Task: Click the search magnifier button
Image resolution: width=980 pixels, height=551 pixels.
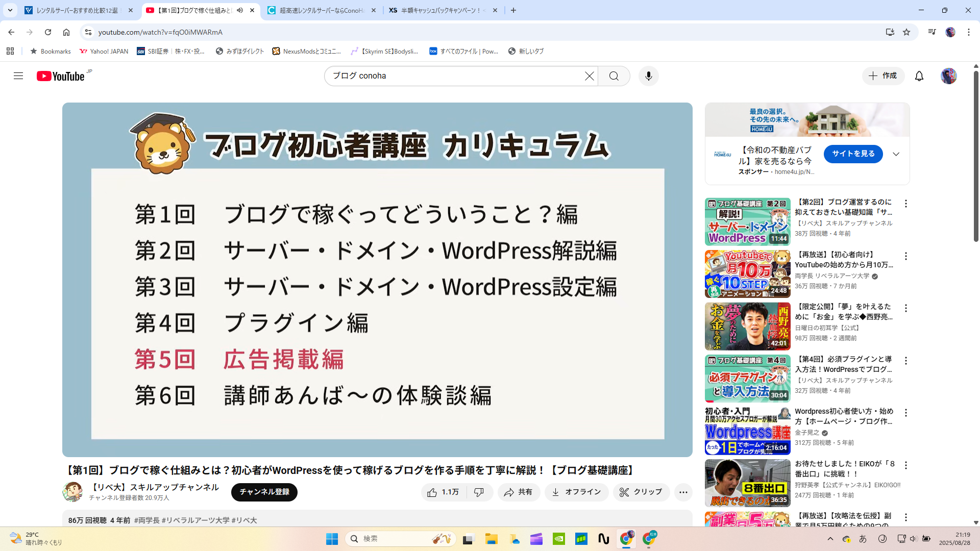Action: pos(614,76)
